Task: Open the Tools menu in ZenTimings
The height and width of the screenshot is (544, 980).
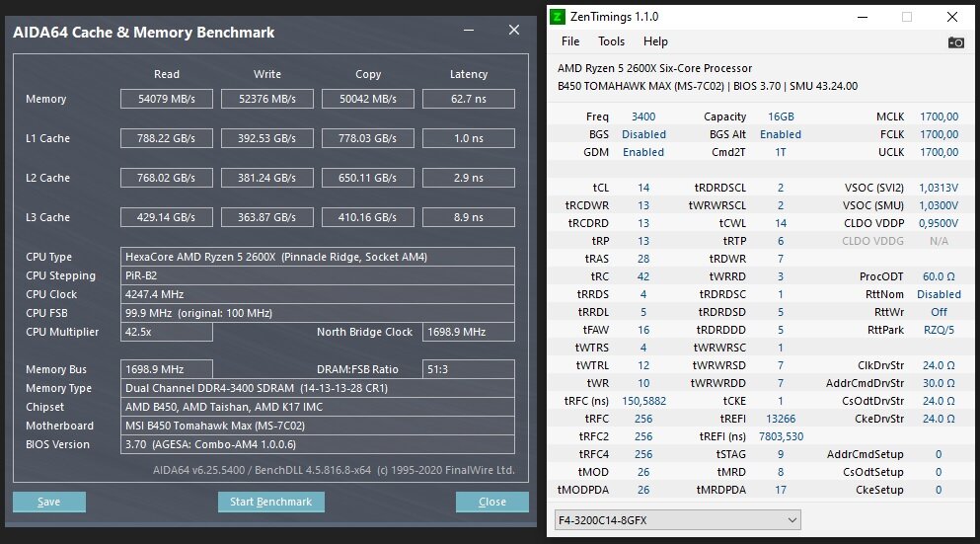Action: (611, 41)
